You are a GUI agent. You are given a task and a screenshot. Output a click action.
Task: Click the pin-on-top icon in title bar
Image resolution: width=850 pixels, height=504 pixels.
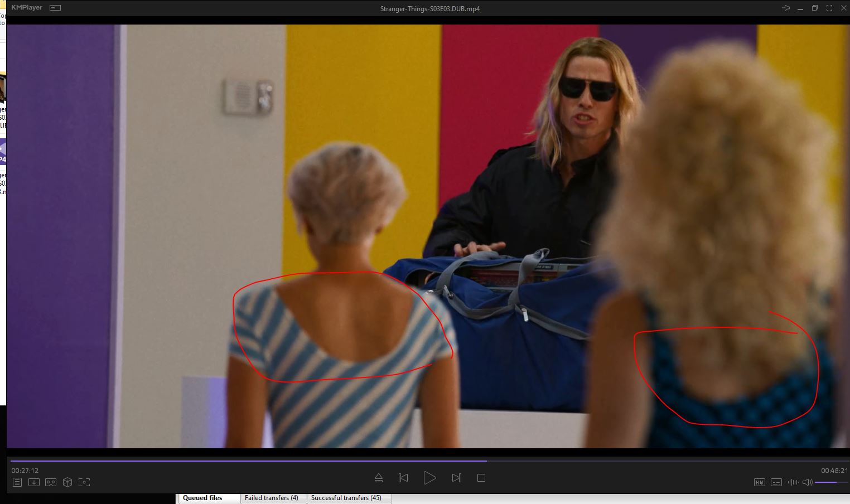click(786, 8)
